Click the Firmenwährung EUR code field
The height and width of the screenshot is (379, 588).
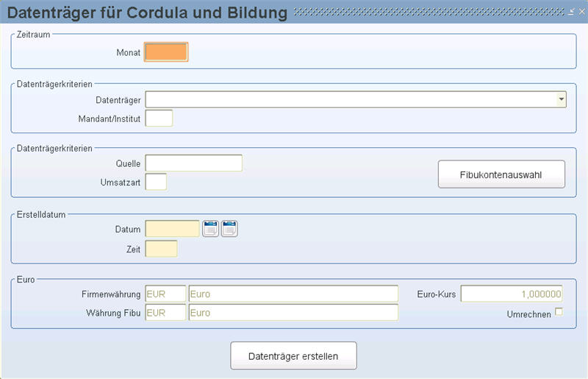[165, 294]
